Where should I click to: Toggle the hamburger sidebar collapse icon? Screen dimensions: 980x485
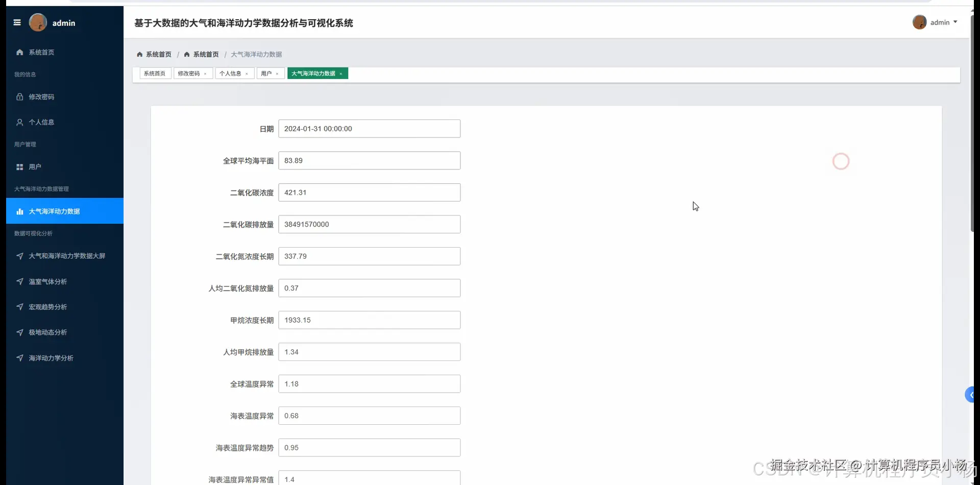[x=17, y=22]
